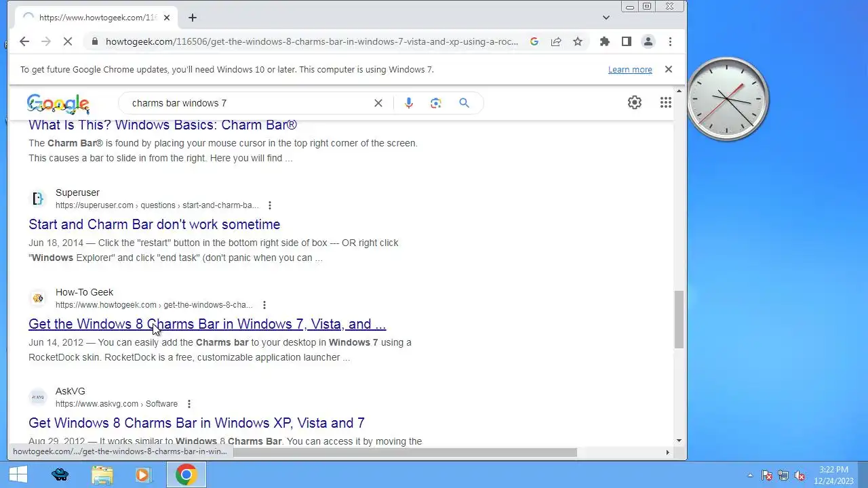Click the Google icon in address bar

[534, 41]
